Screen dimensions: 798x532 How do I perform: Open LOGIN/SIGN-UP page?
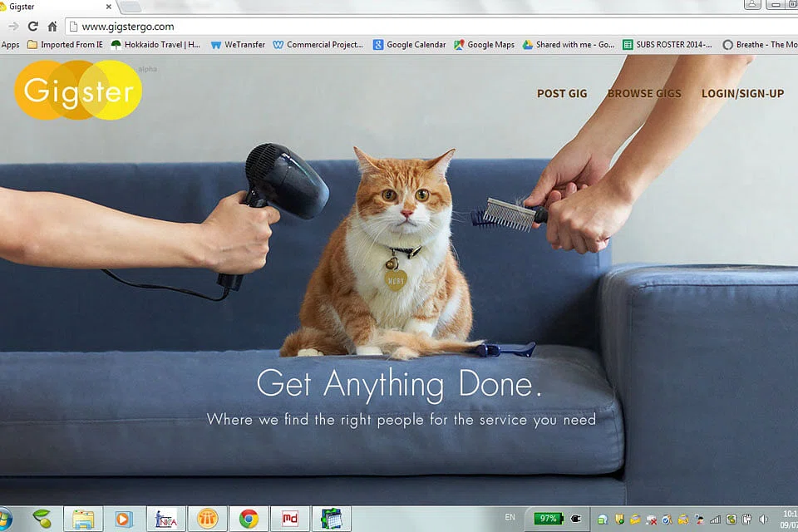[742, 94]
